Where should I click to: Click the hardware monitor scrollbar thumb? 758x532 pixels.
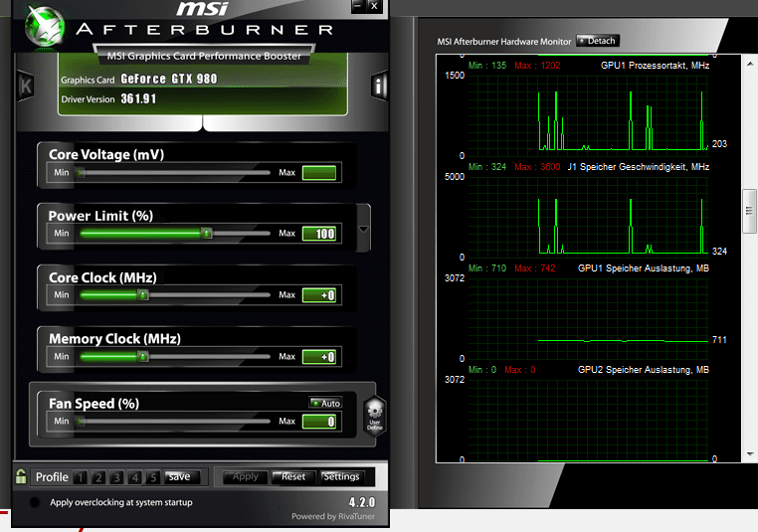click(750, 211)
